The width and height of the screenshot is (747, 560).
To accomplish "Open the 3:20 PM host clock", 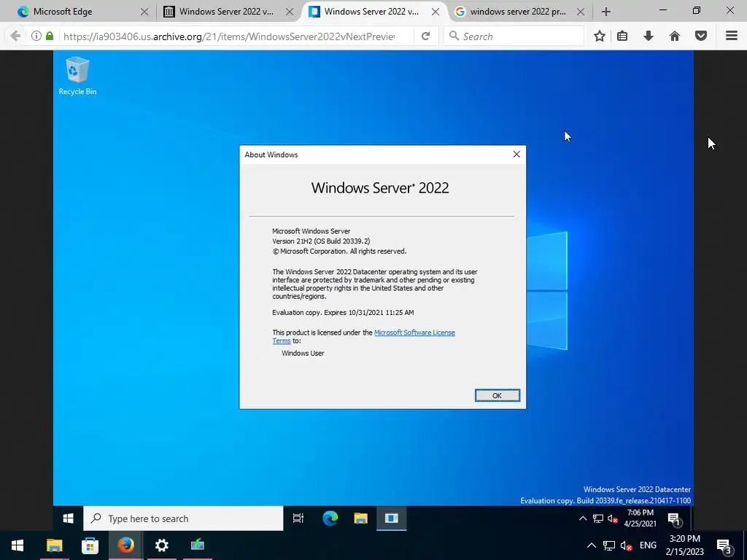I will coord(685,545).
